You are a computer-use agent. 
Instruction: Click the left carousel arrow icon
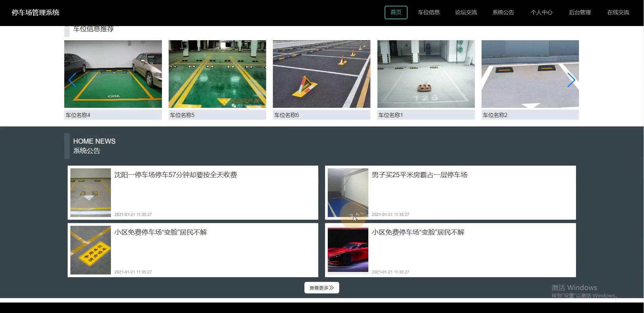click(72, 80)
